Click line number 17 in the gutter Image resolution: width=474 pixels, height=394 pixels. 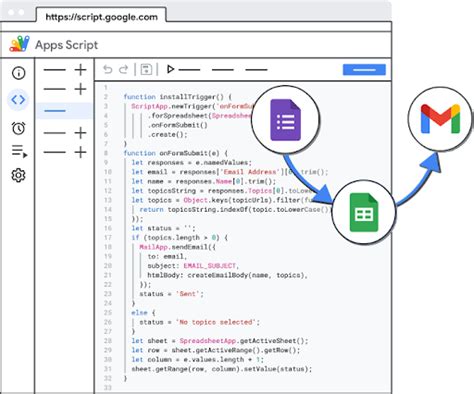pos(107,238)
